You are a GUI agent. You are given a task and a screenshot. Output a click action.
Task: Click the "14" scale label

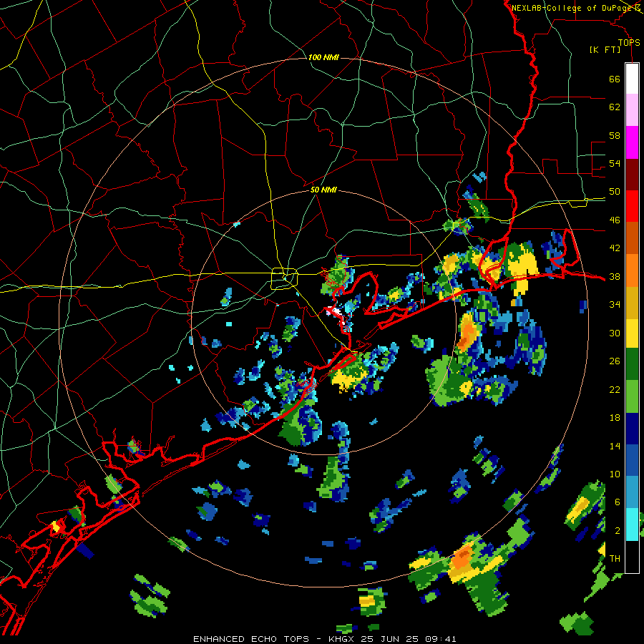tap(615, 446)
